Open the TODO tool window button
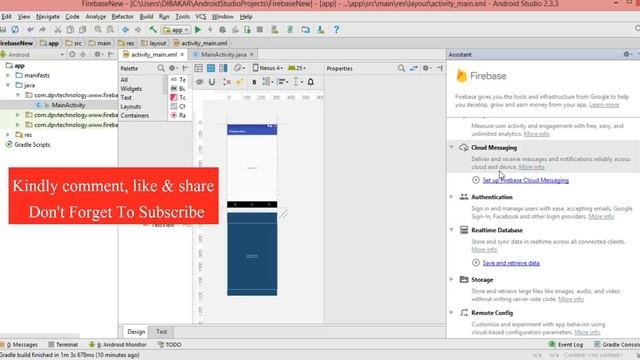This screenshot has width=640, height=360. tap(169, 344)
